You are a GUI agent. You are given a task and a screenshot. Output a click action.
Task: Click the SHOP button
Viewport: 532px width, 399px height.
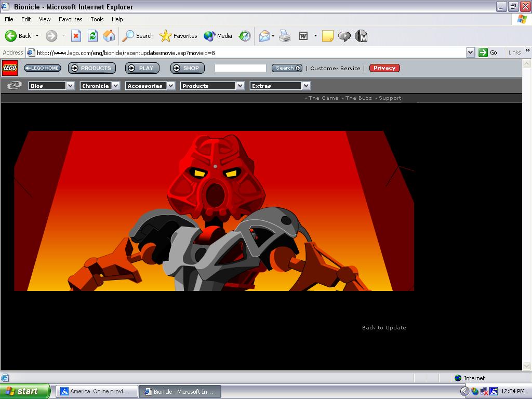(187, 68)
